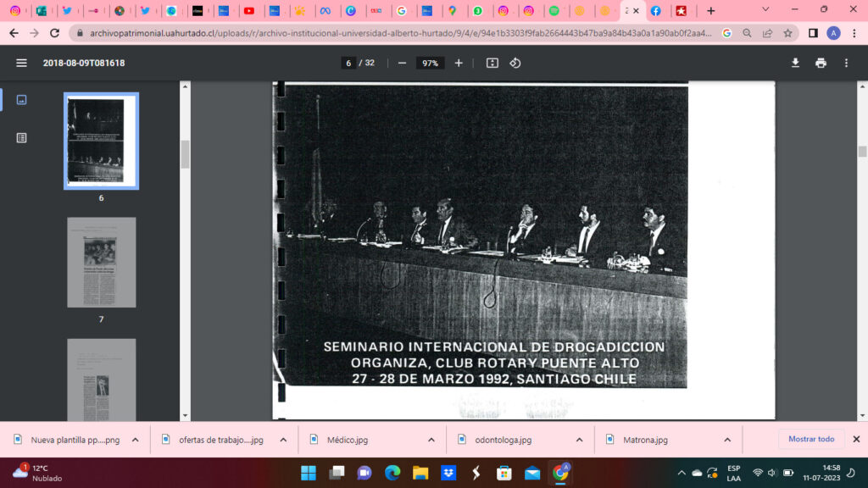
Task: Click thumbnail panel scroll down arrow
Action: tap(185, 416)
